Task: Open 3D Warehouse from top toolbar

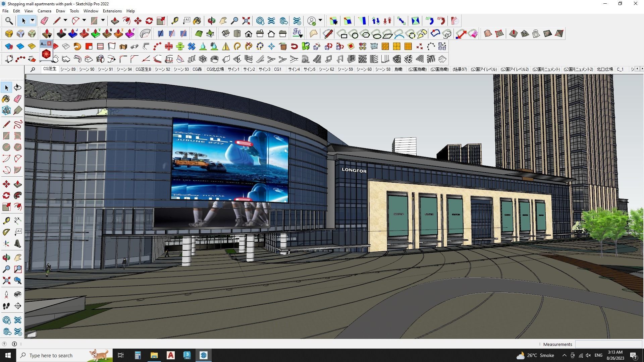Action: [x=260, y=21]
